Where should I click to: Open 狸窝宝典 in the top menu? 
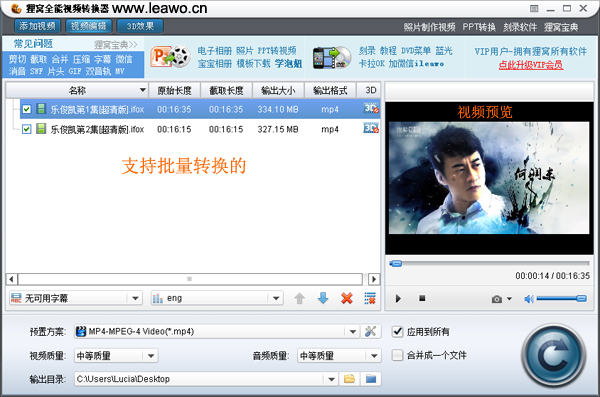click(x=561, y=27)
